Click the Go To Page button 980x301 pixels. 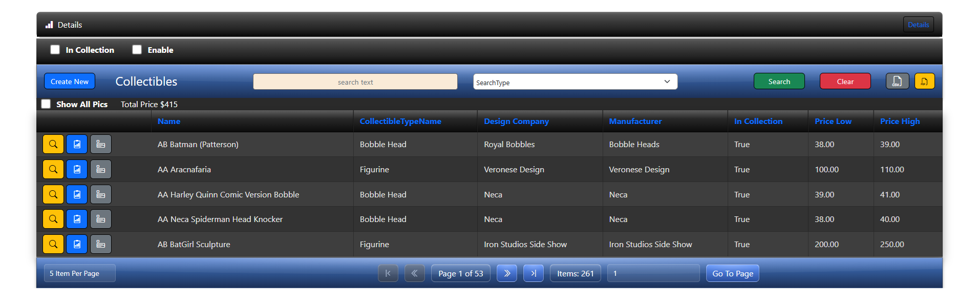733,273
